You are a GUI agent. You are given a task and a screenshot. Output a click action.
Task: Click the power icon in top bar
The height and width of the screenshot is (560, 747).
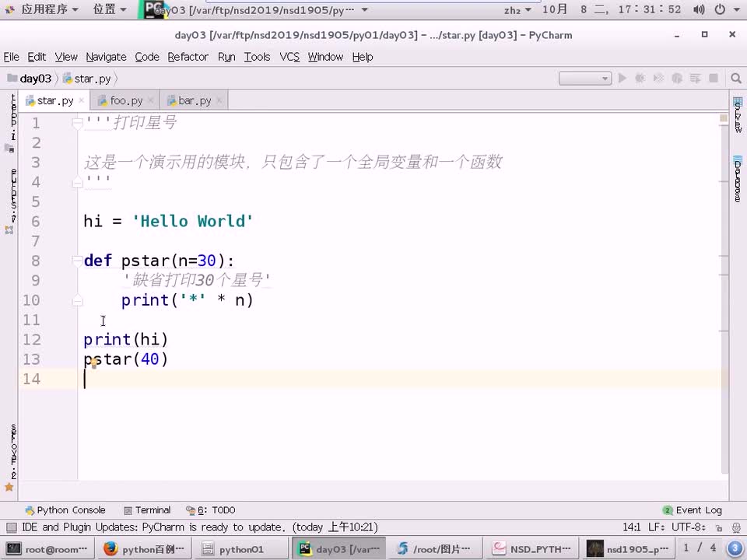click(720, 9)
